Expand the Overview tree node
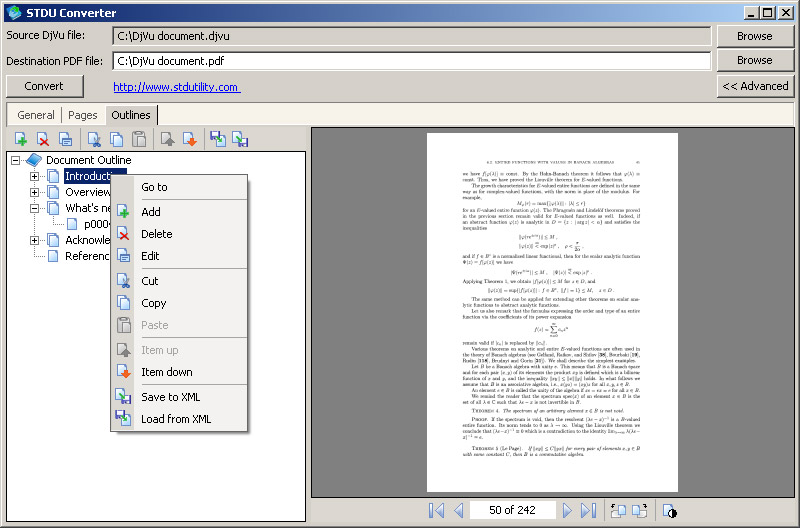800x528 pixels. (34, 192)
